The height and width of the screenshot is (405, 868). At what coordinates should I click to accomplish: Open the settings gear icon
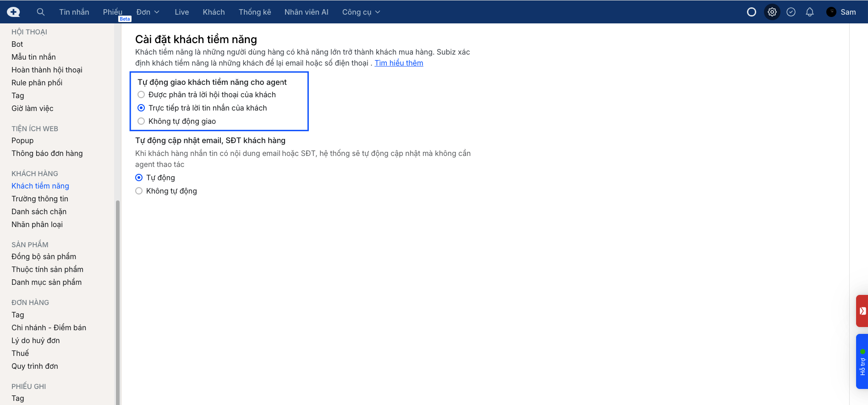772,12
